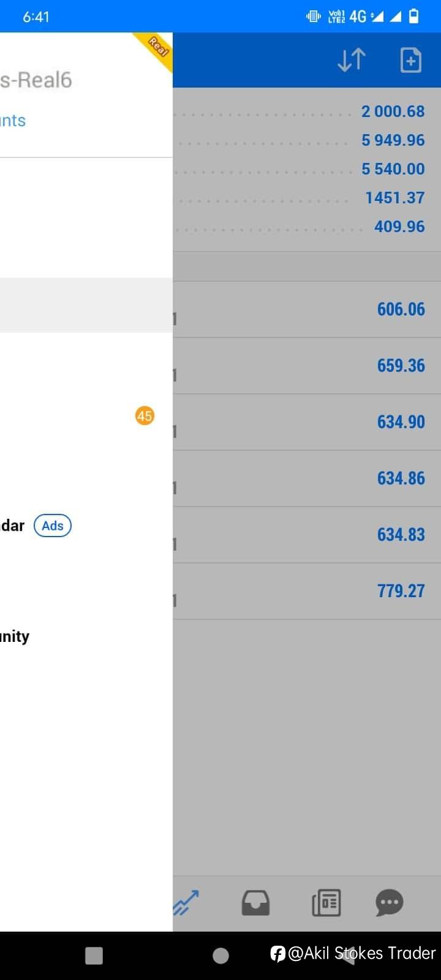Tap the orange 45 notification badge
Image resolution: width=441 pixels, height=980 pixels.
tap(145, 416)
